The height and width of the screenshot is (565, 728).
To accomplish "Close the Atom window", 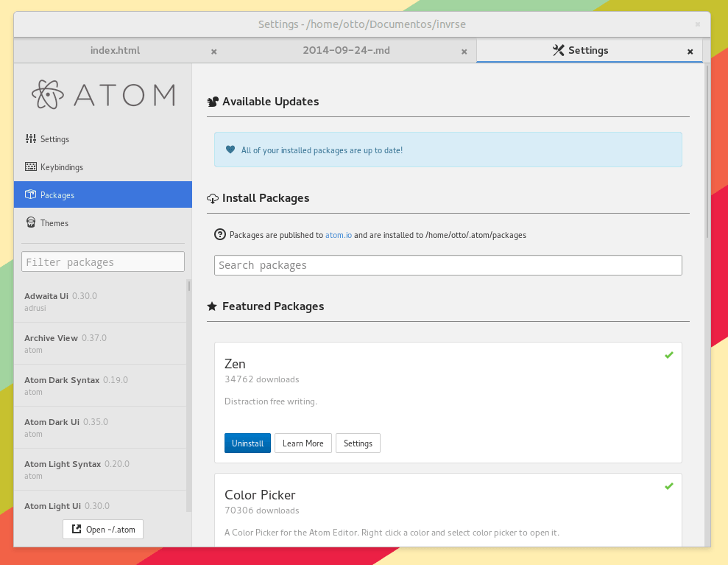I will point(697,24).
